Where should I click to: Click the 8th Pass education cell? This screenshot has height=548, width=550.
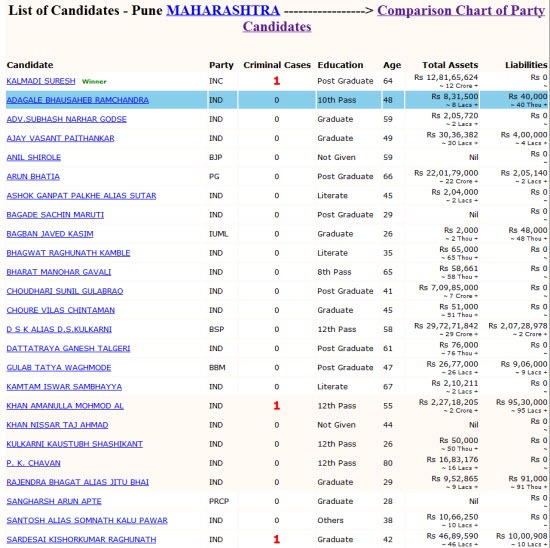pos(334,272)
